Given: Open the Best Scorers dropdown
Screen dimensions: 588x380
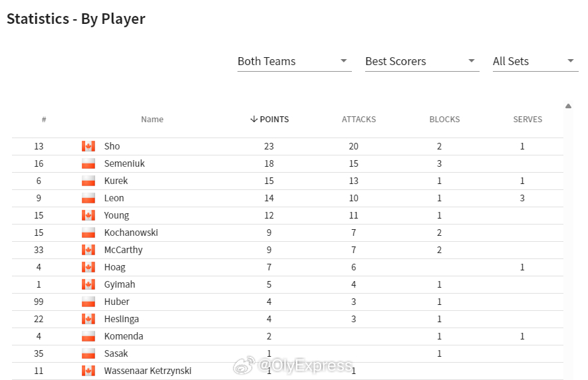Looking at the screenshot, I should click(422, 61).
